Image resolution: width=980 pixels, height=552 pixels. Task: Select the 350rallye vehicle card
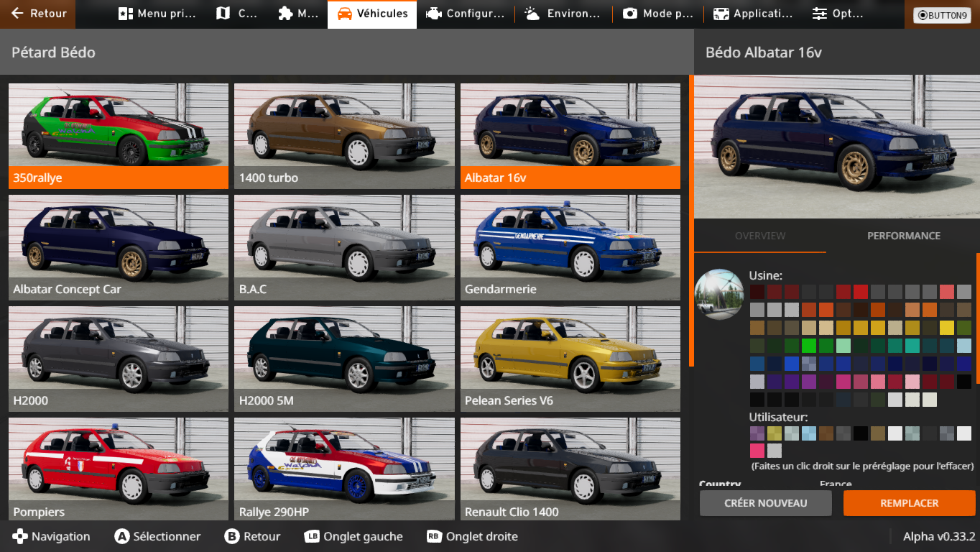tap(119, 136)
